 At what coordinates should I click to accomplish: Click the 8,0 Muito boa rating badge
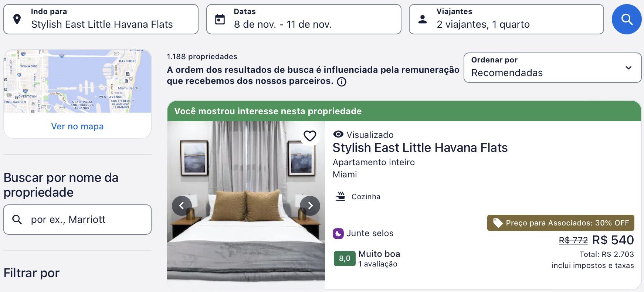[x=345, y=259]
